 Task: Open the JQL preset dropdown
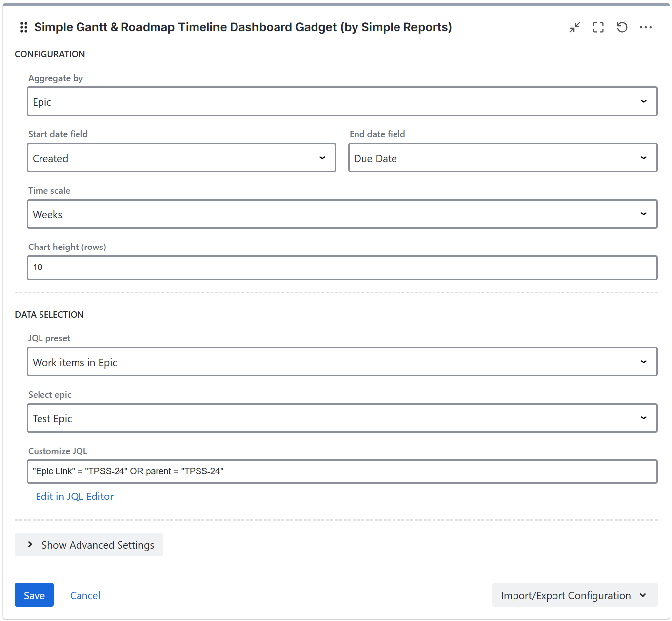pos(342,362)
